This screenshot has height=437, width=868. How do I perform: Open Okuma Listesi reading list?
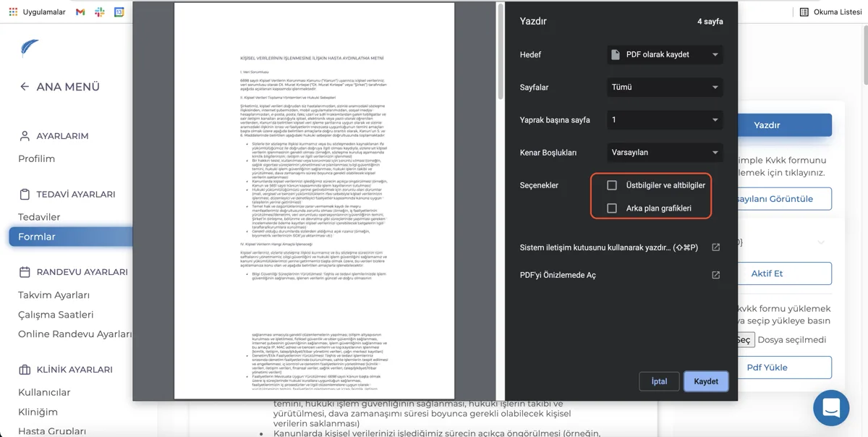point(830,12)
